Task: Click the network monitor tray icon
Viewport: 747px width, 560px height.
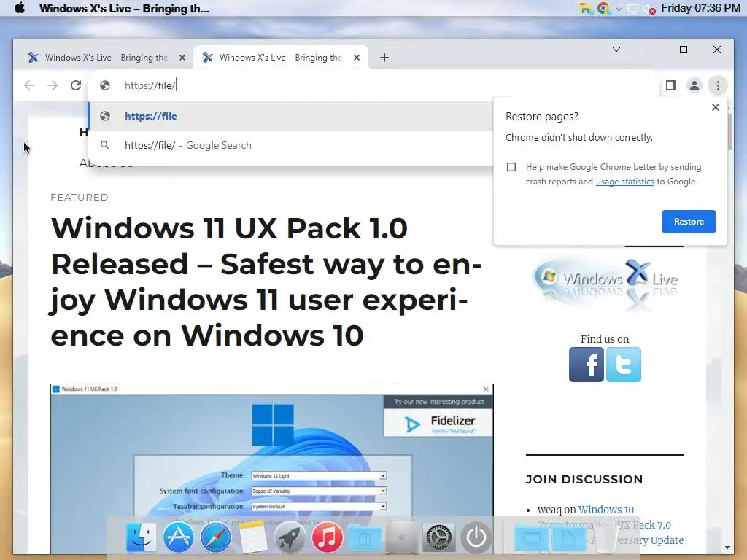Action: coord(632,9)
